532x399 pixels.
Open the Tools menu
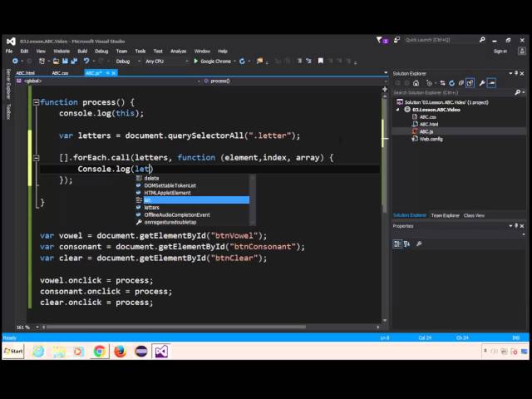tap(140, 52)
